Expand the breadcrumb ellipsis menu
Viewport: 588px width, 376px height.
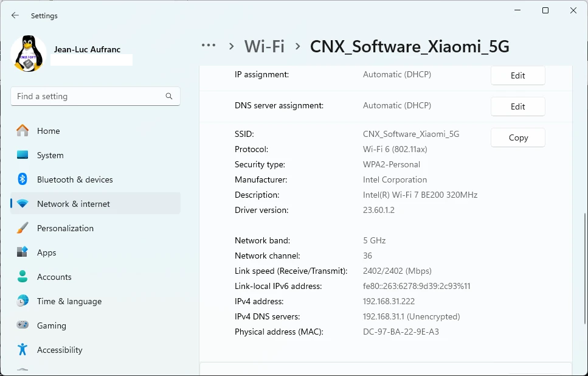coord(209,46)
